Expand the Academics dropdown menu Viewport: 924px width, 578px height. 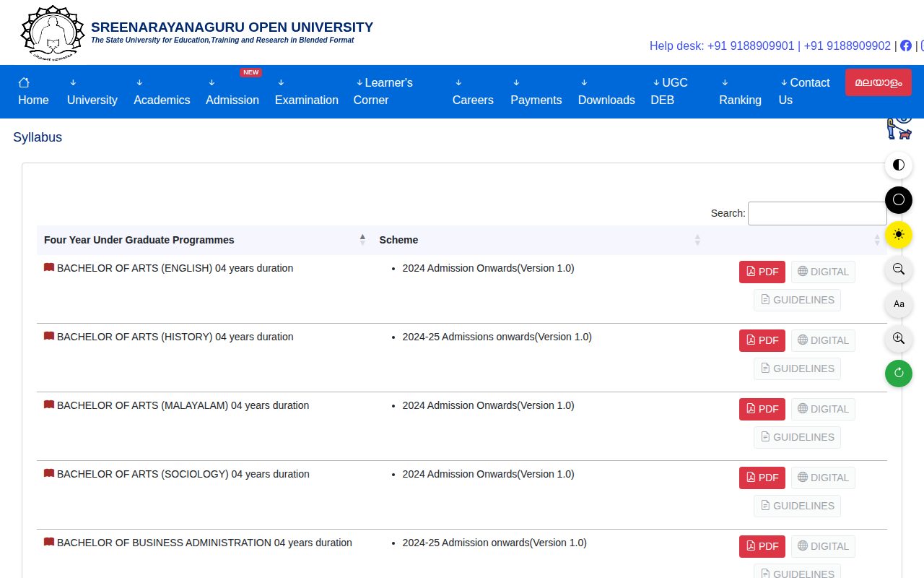[162, 92]
